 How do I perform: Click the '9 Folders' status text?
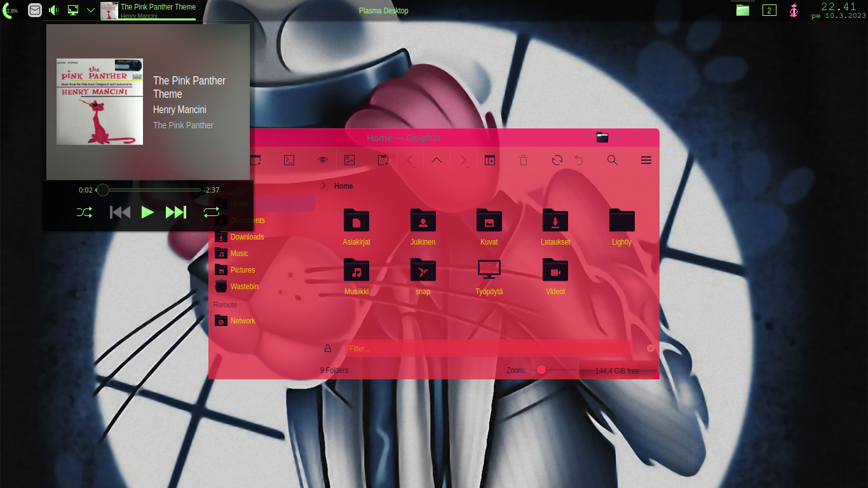[x=334, y=370]
